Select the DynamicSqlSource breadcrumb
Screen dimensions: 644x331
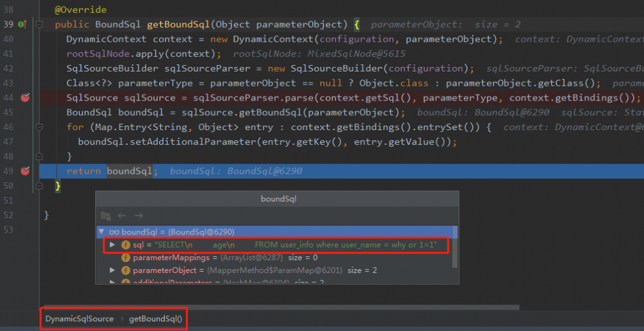pos(80,319)
